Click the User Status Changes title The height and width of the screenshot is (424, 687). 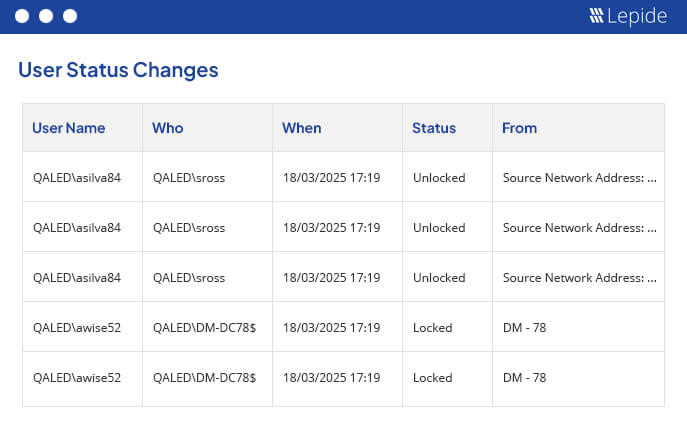coord(118,70)
